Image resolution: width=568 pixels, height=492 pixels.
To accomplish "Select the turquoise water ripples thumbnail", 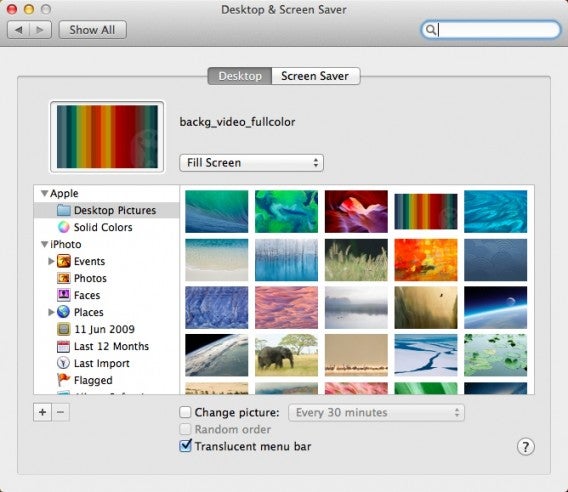I will 496,212.
